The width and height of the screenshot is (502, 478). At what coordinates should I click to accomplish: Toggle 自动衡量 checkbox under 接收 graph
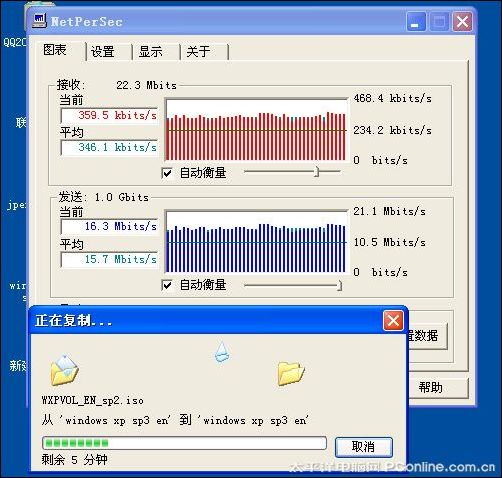[x=167, y=173]
